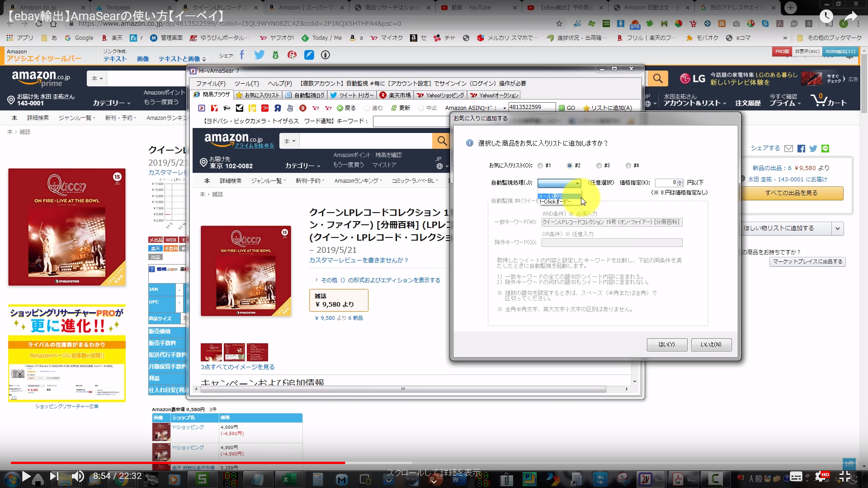Screen dimensions: 868x488
Task: Open the 自動監視処理 combo box
Action: point(559,183)
